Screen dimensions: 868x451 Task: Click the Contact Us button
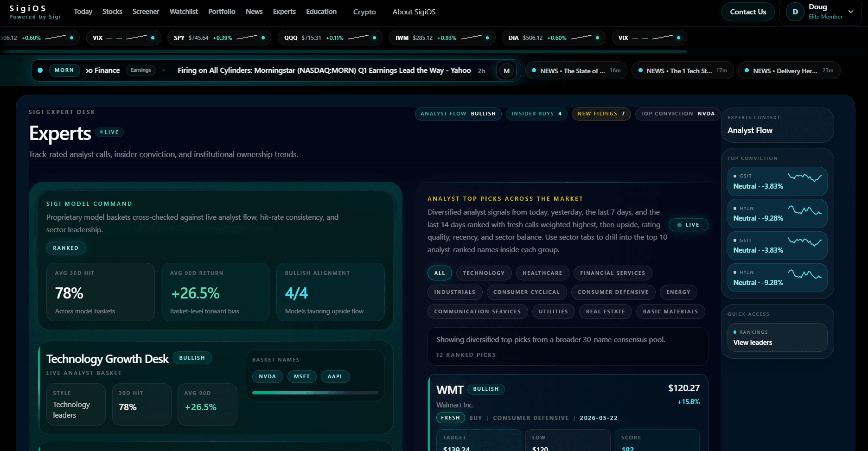(748, 12)
